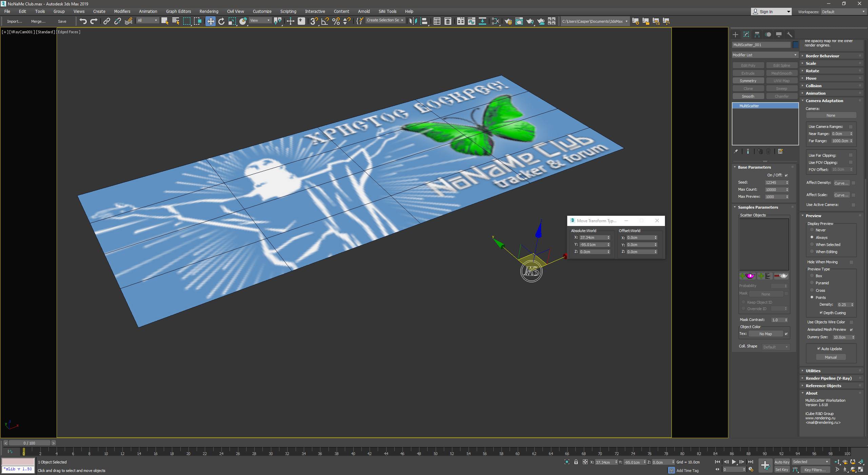Open the Modify command panel tab
Screen dimensions: 868x475
click(x=746, y=35)
